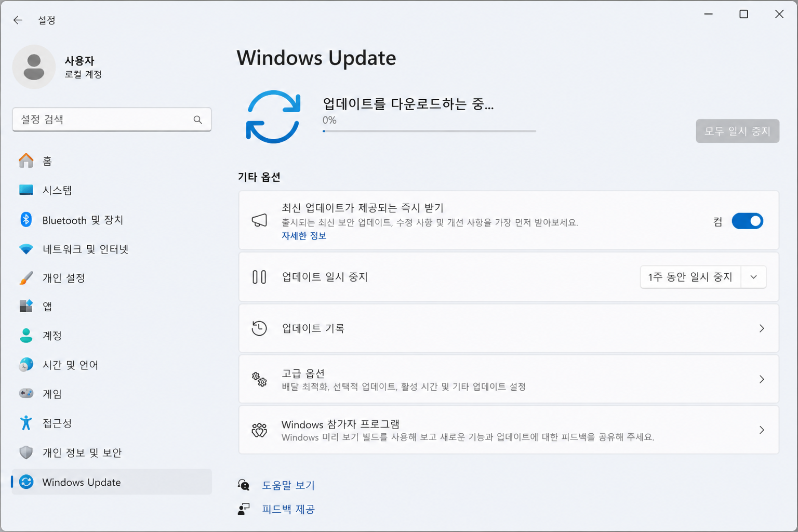The width and height of the screenshot is (798, 532).
Task: Click the personalization paintbrush icon
Action: [26, 278]
